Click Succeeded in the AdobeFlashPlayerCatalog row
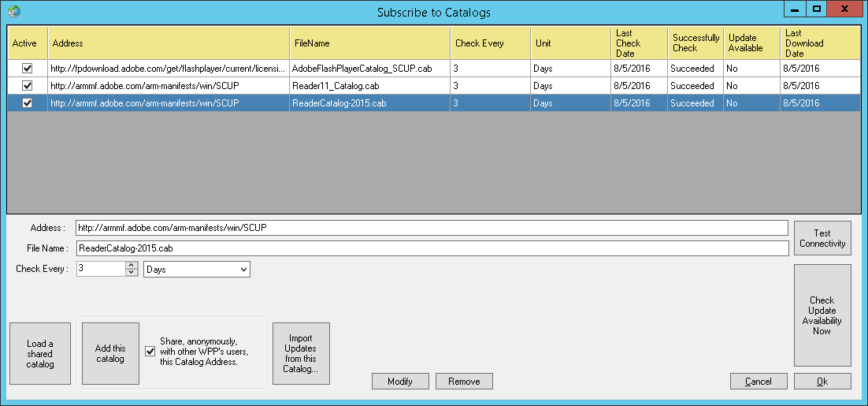Viewport: 868px width, 406px height. 696,69
